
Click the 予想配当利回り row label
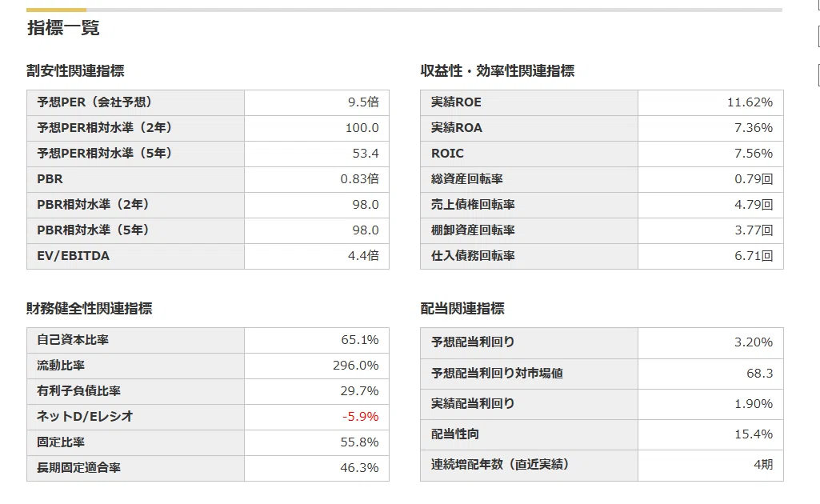(x=473, y=342)
